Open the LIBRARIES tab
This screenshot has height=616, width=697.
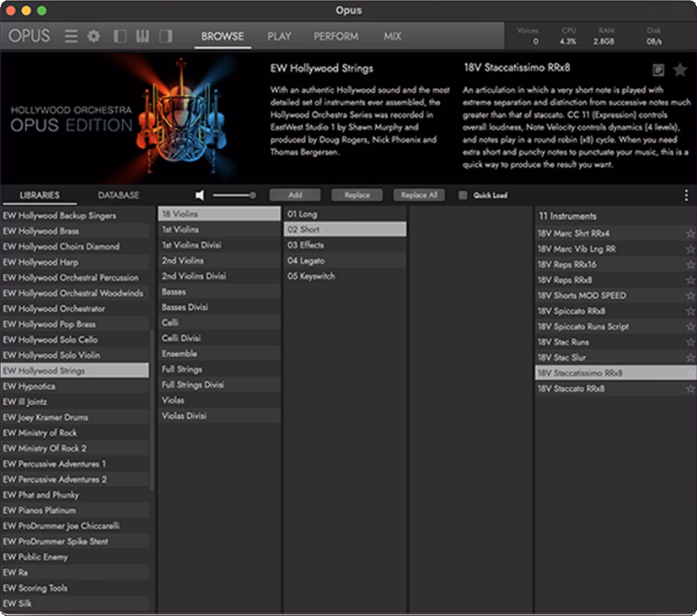coord(39,196)
